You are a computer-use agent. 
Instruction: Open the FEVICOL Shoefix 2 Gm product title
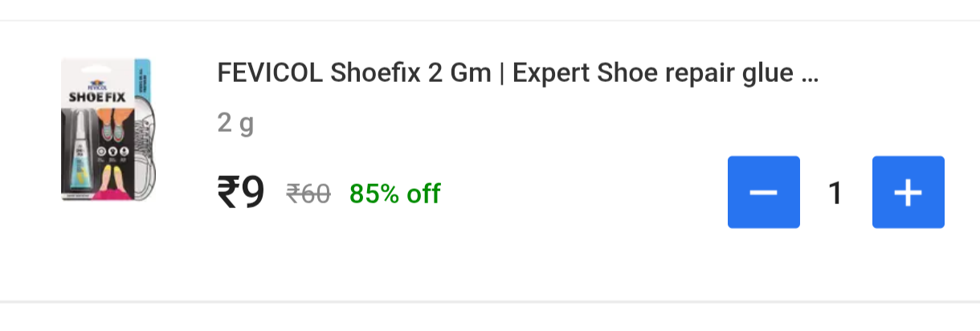tap(517, 74)
